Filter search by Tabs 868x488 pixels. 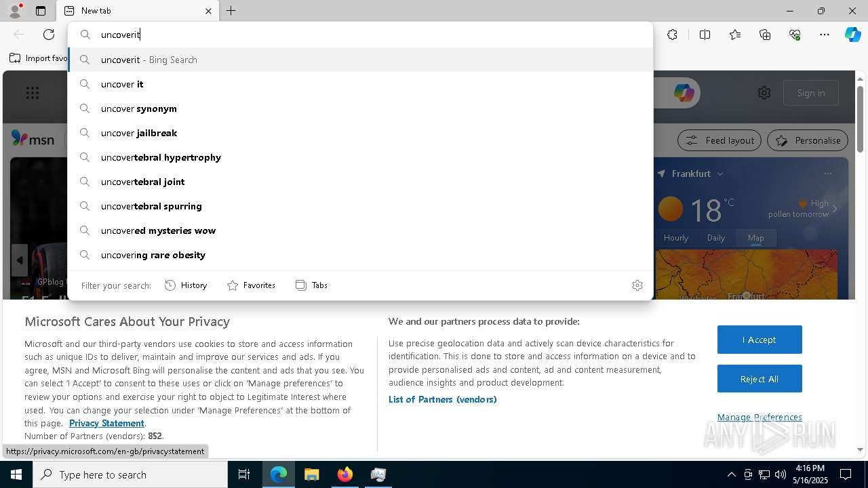[312, 285]
